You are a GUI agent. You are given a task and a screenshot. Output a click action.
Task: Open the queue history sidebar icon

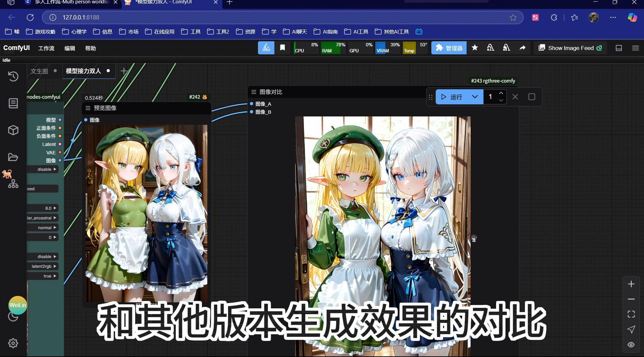tap(13, 76)
